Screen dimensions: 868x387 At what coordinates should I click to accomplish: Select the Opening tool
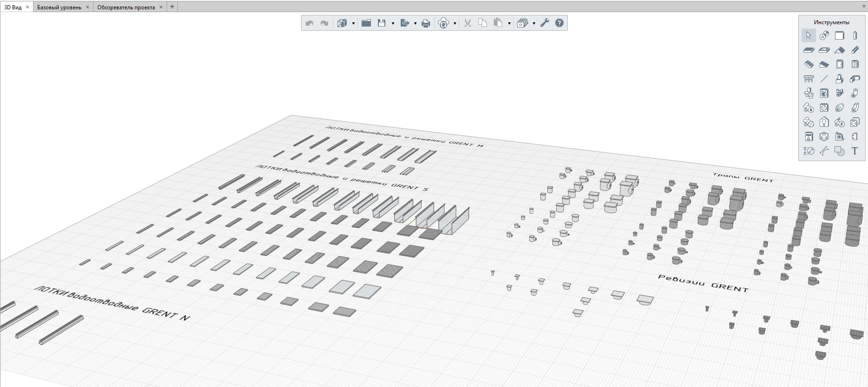point(824,50)
